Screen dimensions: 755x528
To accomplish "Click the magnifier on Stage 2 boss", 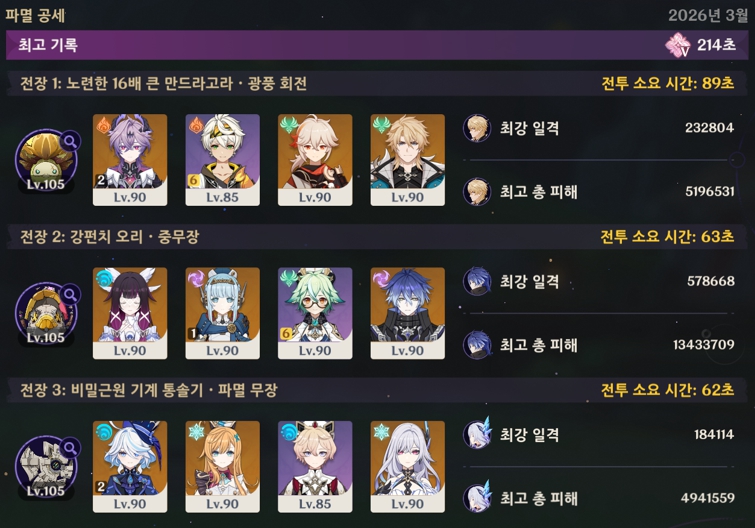I will coord(70,294).
